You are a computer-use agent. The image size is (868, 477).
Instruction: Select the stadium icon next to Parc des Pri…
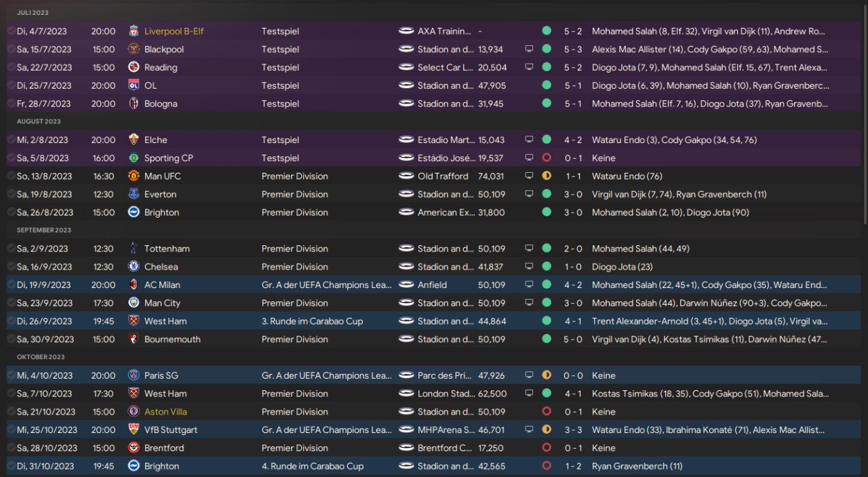pos(406,375)
